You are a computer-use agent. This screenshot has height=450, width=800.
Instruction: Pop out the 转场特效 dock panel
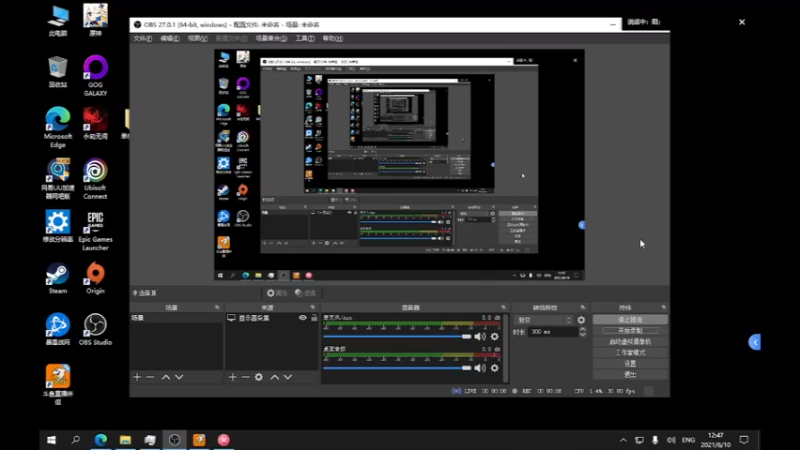coord(583,308)
